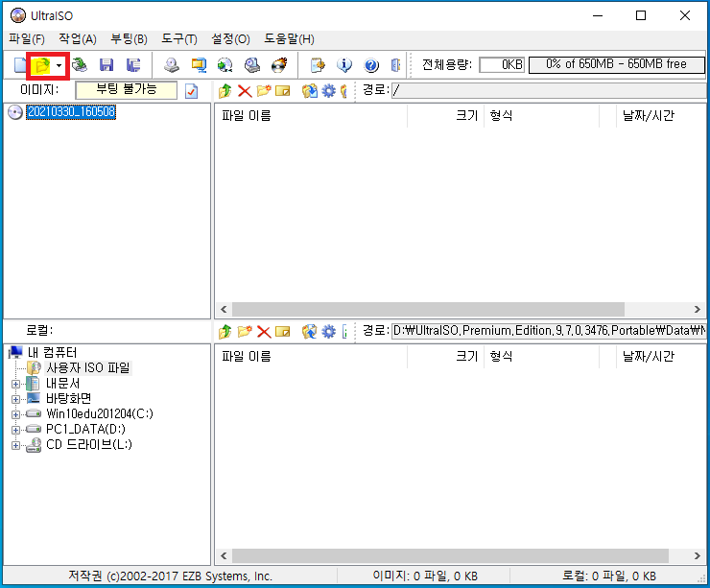710x588 pixels.
Task: Click the Burn CD/DVD Image flaming disc icon
Action: [x=279, y=65]
